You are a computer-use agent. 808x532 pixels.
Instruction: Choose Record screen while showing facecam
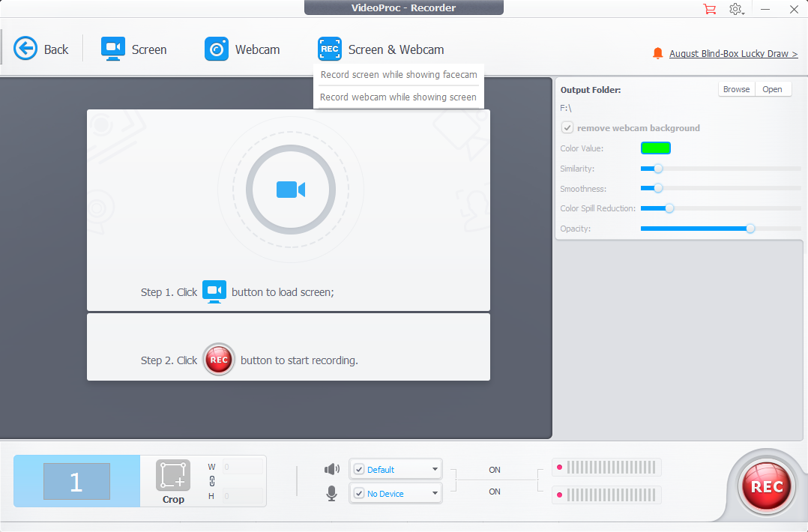tap(399, 75)
